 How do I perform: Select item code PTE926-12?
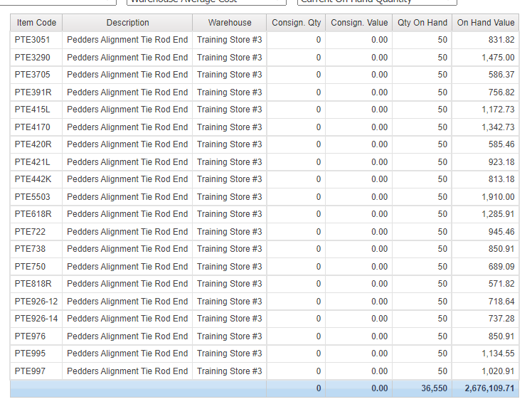(x=36, y=302)
